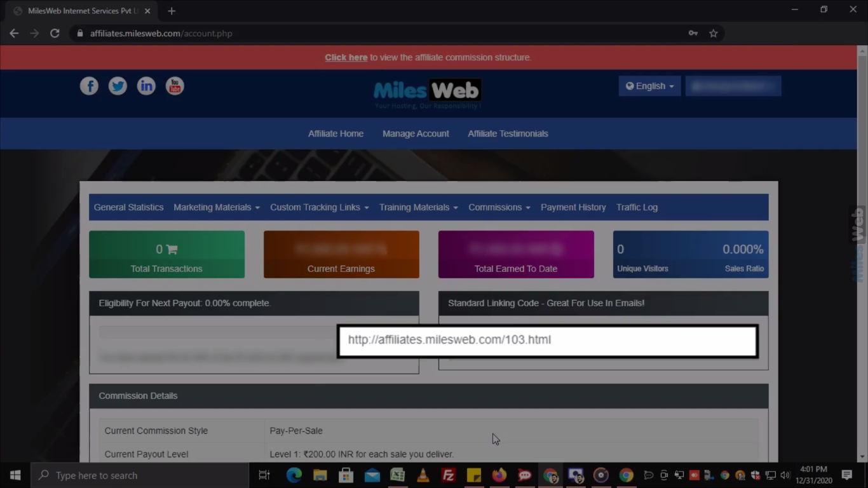Click the 'Click here' commission structure link
Image resolution: width=868 pixels, height=488 pixels.
pos(346,57)
